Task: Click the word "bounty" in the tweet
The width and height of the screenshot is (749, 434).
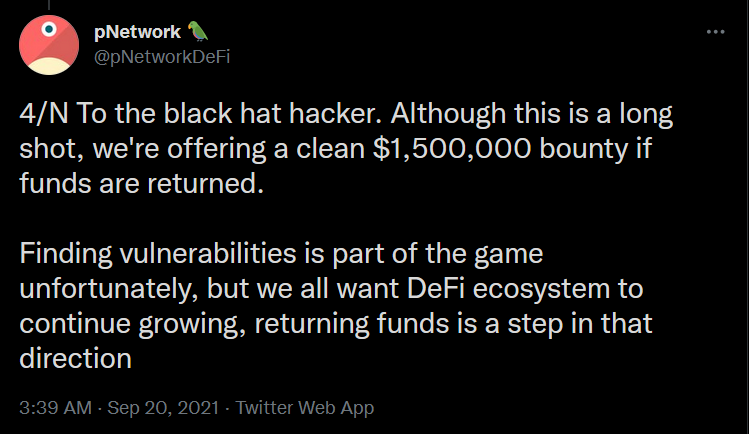Action: [x=583, y=148]
